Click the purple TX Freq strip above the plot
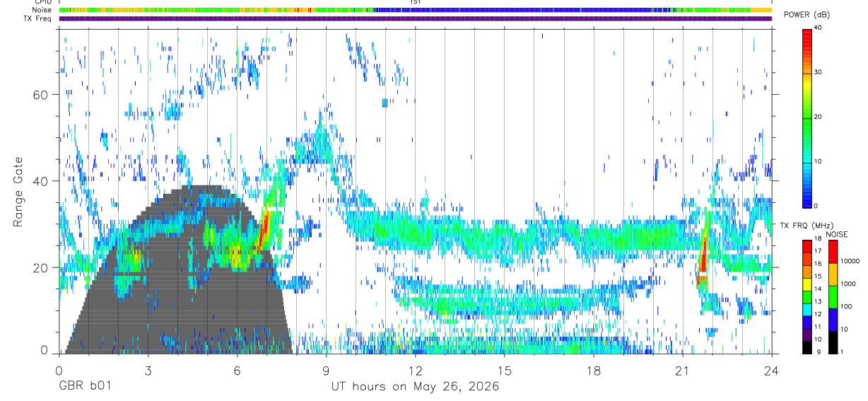Screen dimensions: 868x401 415,18
